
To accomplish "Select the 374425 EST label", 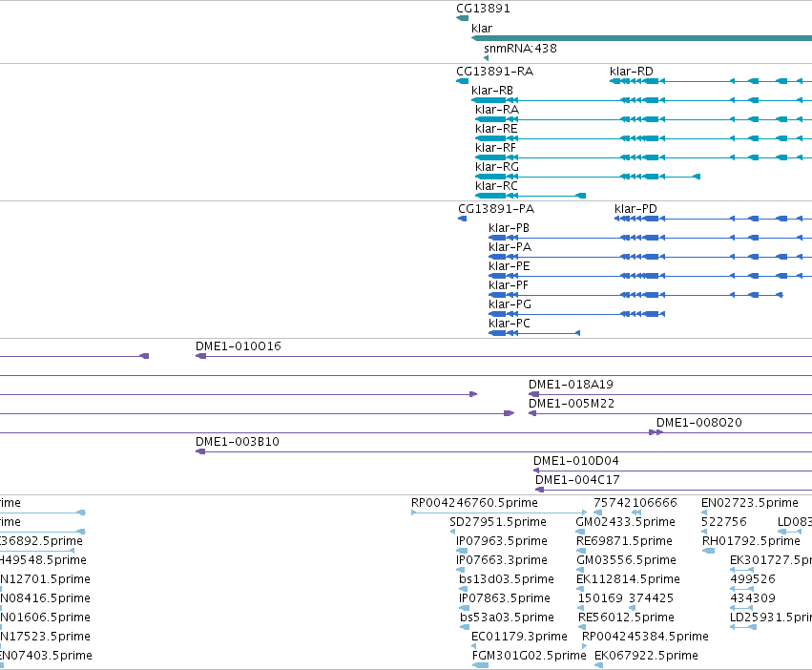I will [x=651, y=598].
